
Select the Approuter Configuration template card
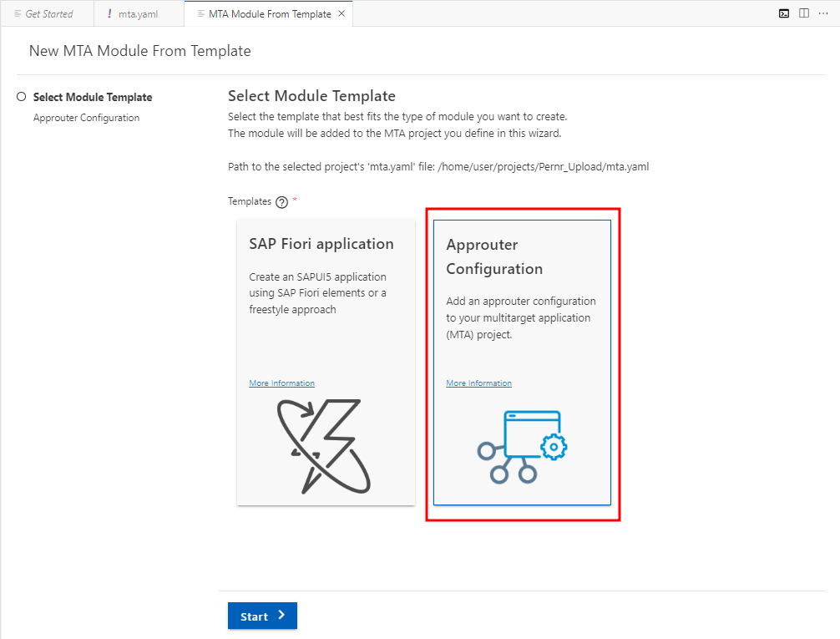tap(523, 363)
